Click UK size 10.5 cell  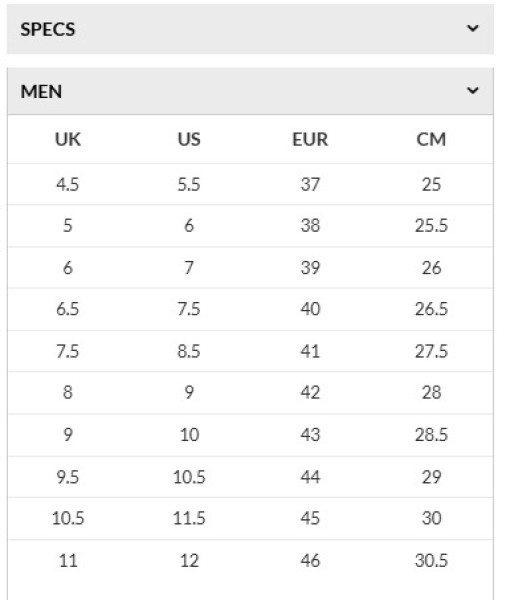point(68,518)
